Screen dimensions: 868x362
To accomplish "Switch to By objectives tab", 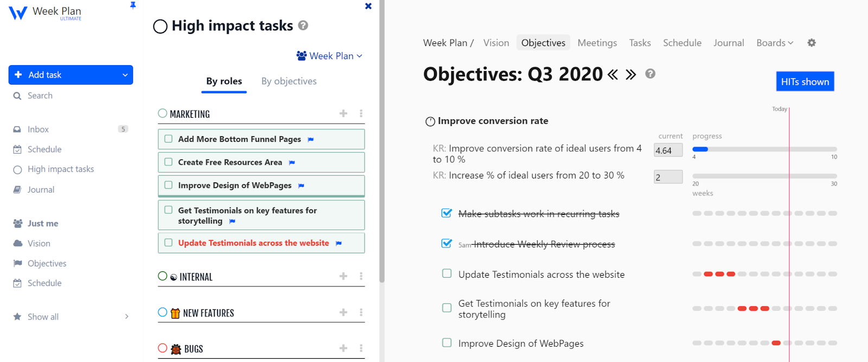I will (289, 81).
